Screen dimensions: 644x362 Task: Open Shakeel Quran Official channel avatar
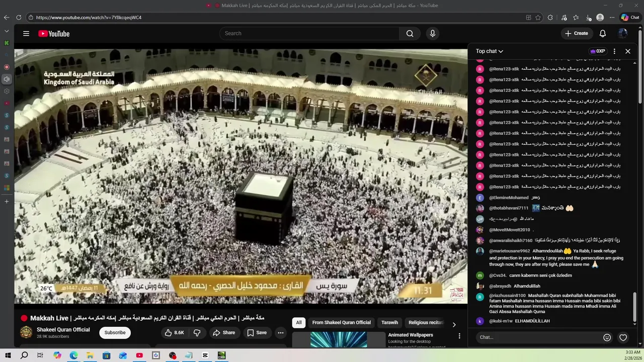pos(26,332)
